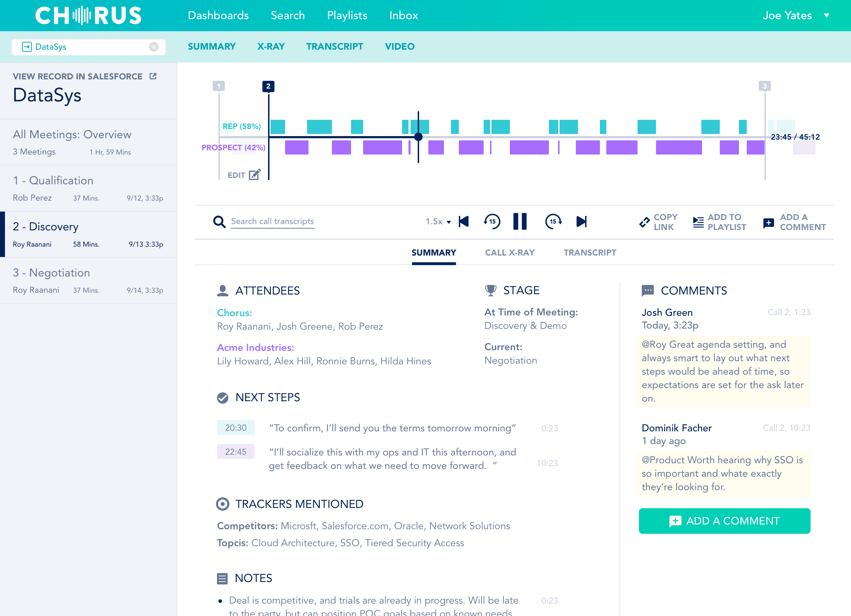This screenshot has height=616, width=851.
Task: Forward 15 seconds
Action: pyautogui.click(x=554, y=222)
